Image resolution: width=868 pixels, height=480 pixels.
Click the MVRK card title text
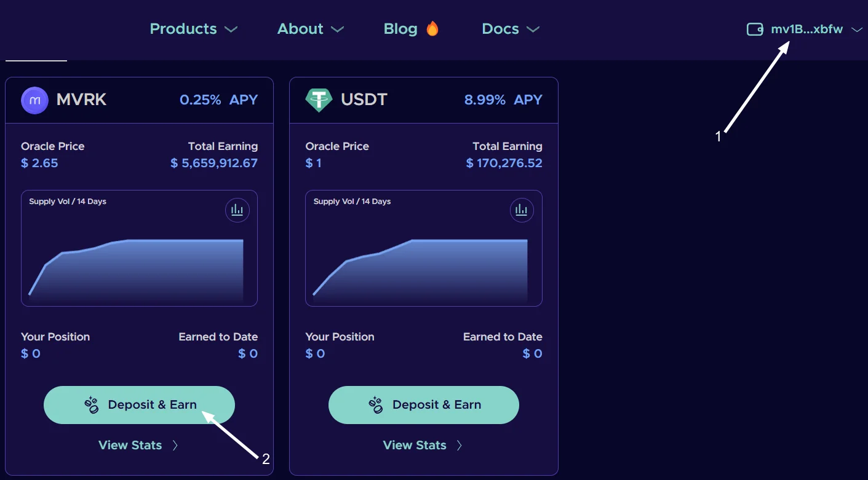click(x=81, y=100)
